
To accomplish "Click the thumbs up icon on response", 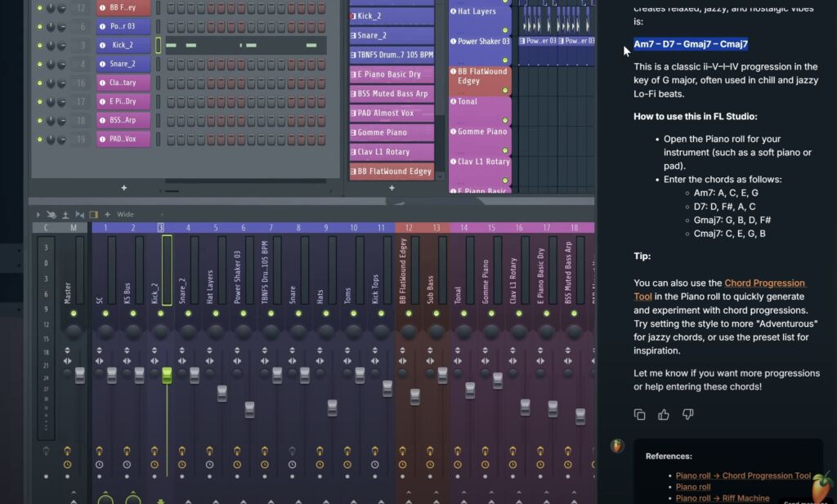I will pos(664,415).
